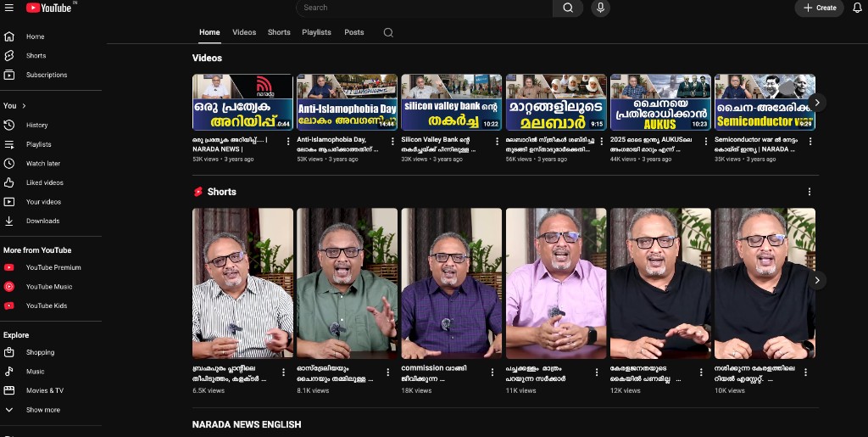868x437 pixels.
Task: Switch to the Posts channel tab
Action: click(354, 32)
